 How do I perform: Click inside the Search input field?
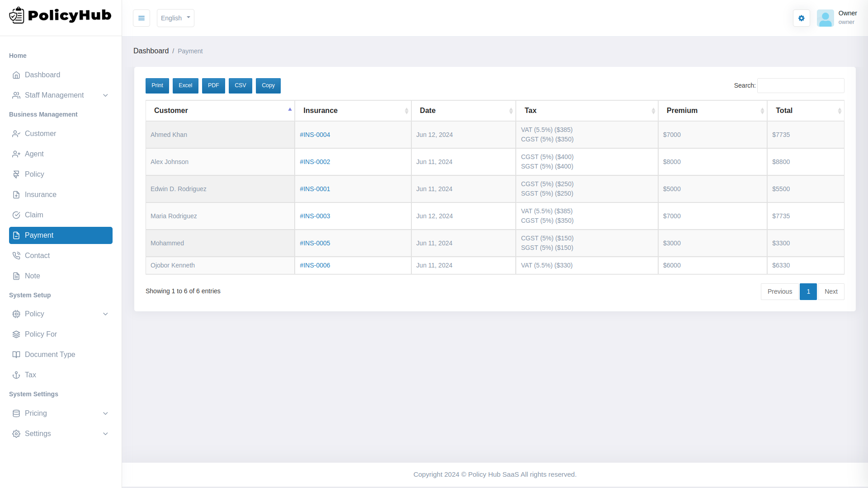pos(800,85)
